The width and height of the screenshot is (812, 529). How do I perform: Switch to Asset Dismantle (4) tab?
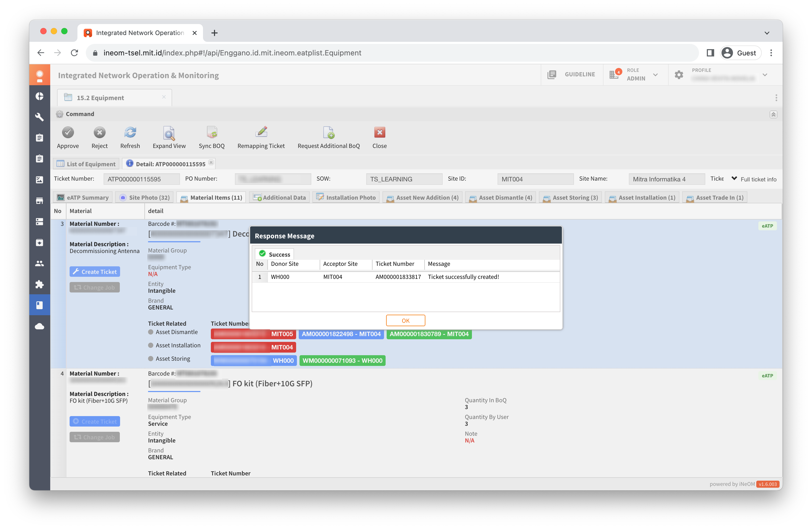[x=500, y=198]
